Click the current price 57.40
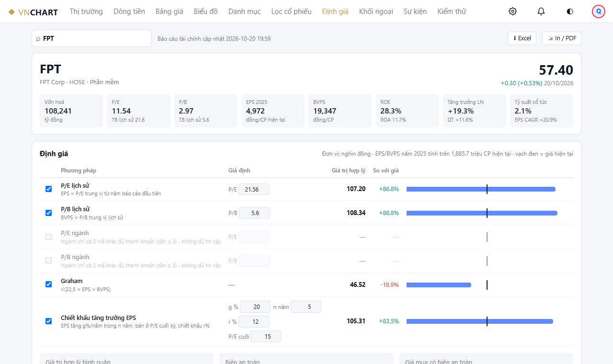 [556, 70]
